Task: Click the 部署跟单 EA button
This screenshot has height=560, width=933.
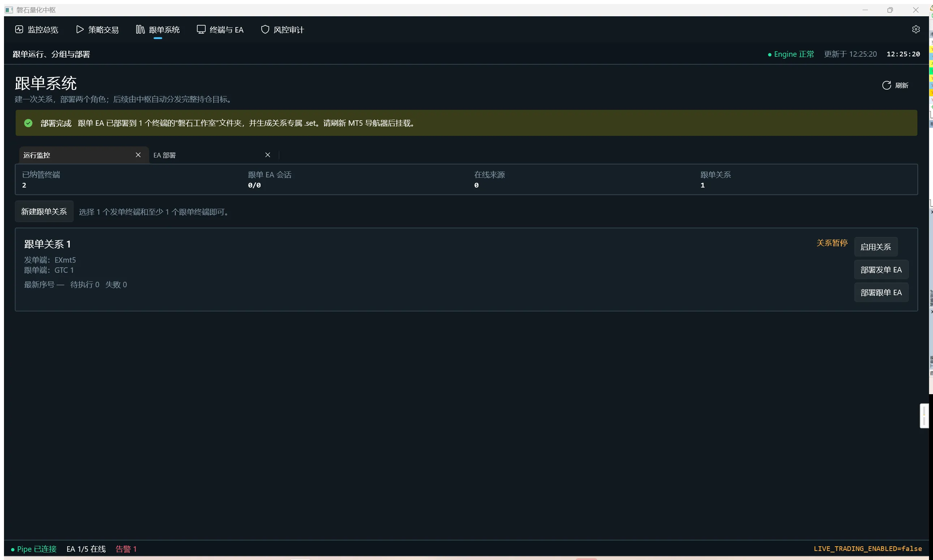Action: (x=881, y=292)
